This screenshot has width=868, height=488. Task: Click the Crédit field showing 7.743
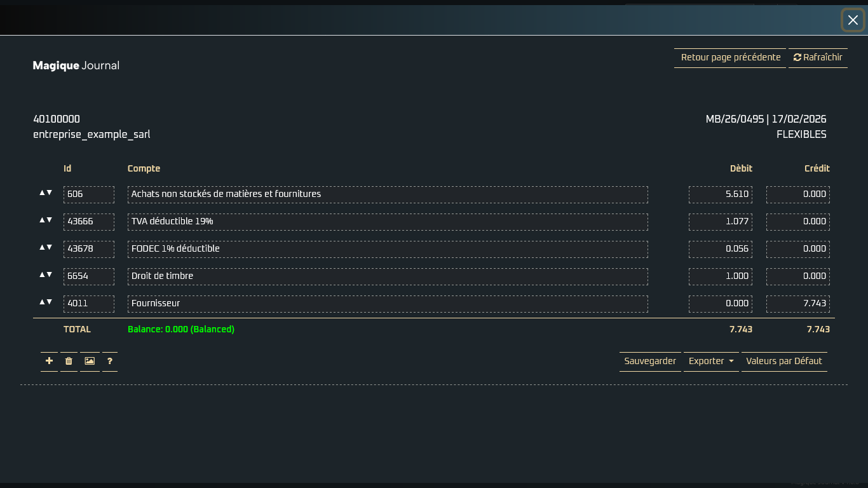[x=798, y=304]
